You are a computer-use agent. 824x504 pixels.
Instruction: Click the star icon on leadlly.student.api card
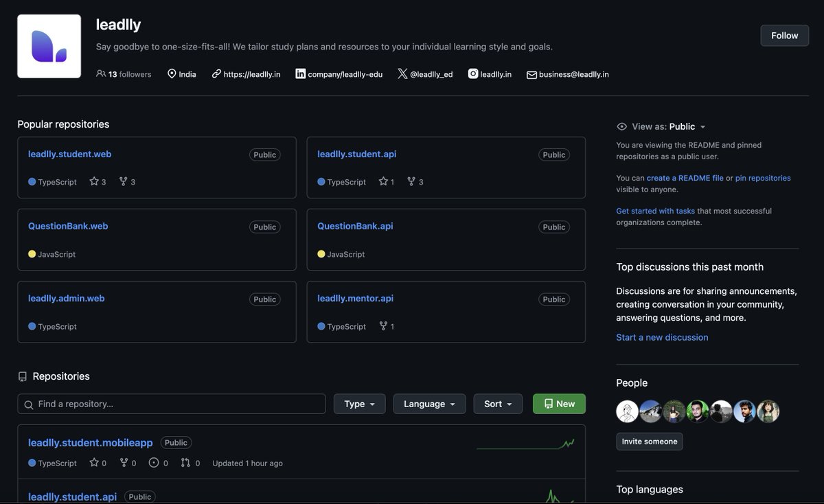(x=383, y=181)
